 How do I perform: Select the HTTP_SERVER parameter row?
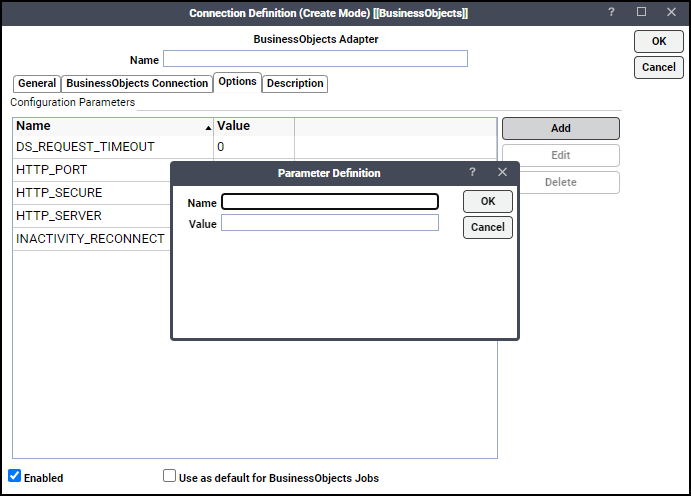[x=92, y=216]
